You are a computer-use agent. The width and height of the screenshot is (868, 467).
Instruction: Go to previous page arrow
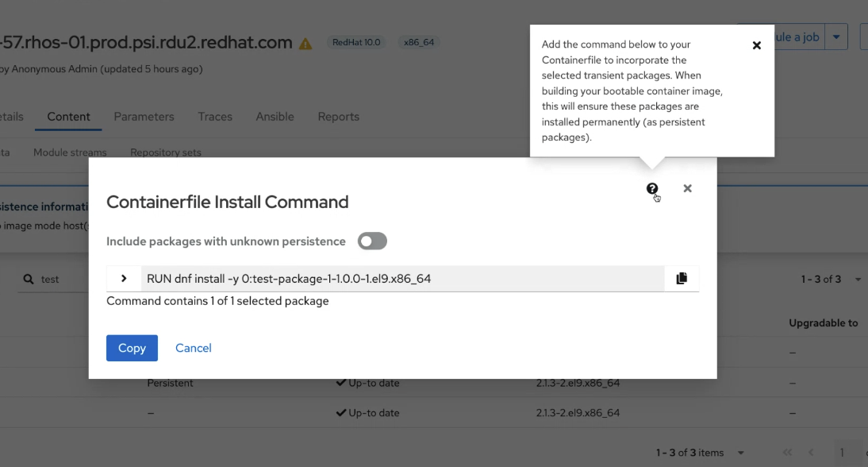click(811, 453)
